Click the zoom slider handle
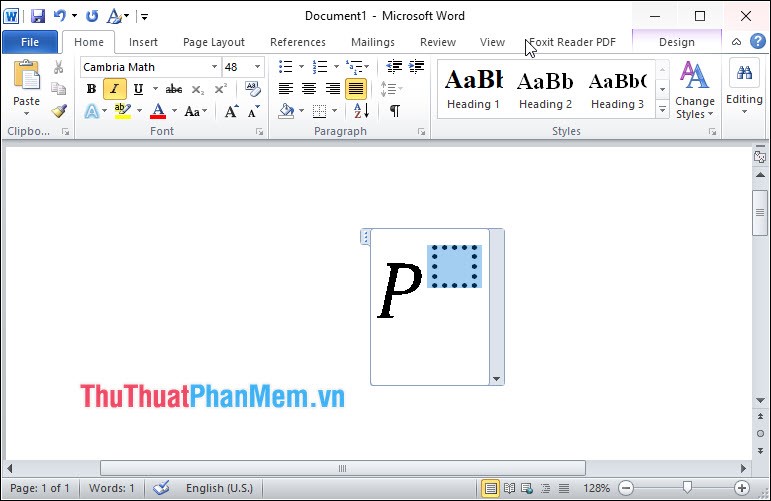771x501 pixels. (x=687, y=487)
